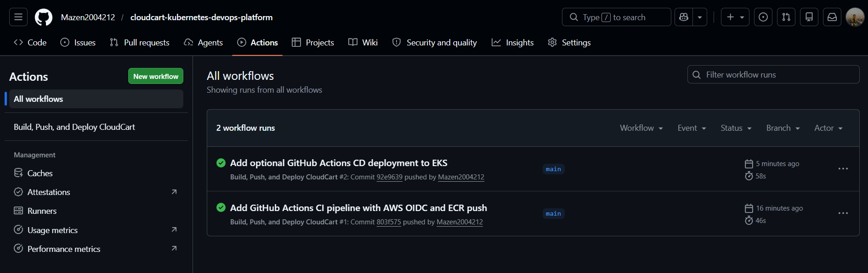The height and width of the screenshot is (273, 868).
Task: Open the Wiki tab
Action: click(363, 43)
